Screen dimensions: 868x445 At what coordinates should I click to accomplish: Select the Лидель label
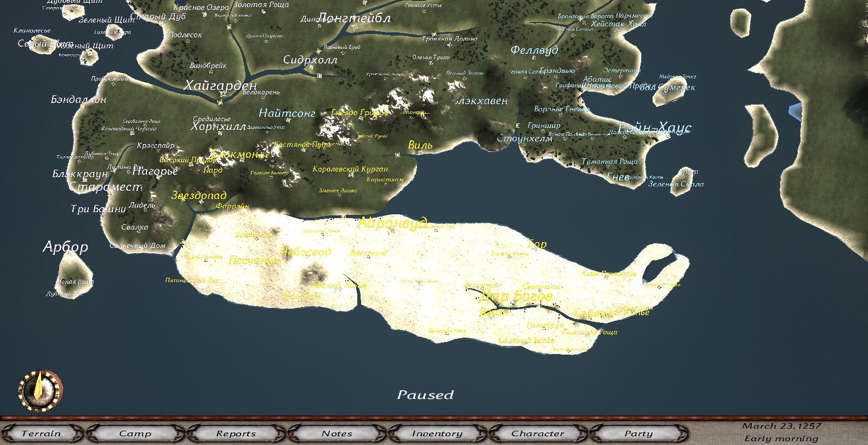(142, 205)
